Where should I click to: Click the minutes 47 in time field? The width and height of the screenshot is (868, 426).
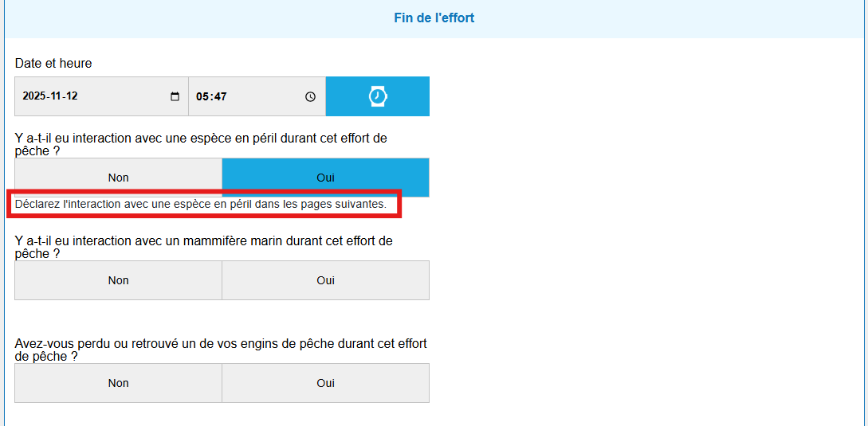point(219,96)
